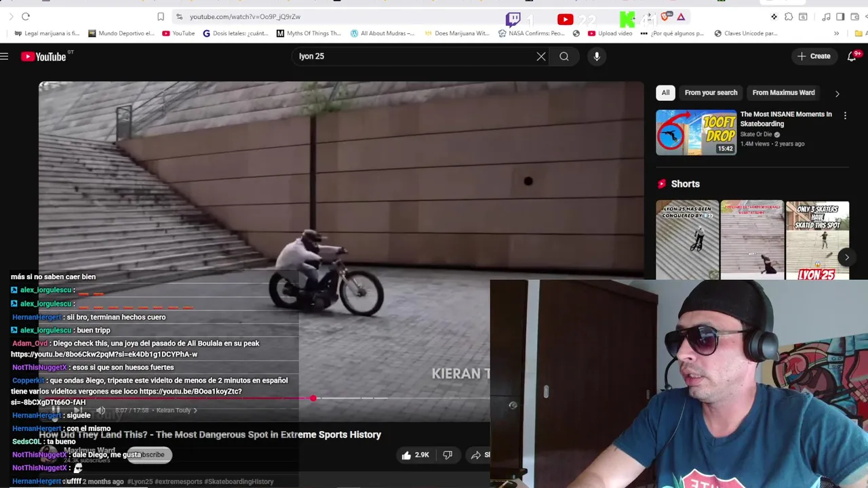Subscribe to the Maximus Ward channel
Image resolution: width=868 pixels, height=488 pixels.
click(x=150, y=455)
